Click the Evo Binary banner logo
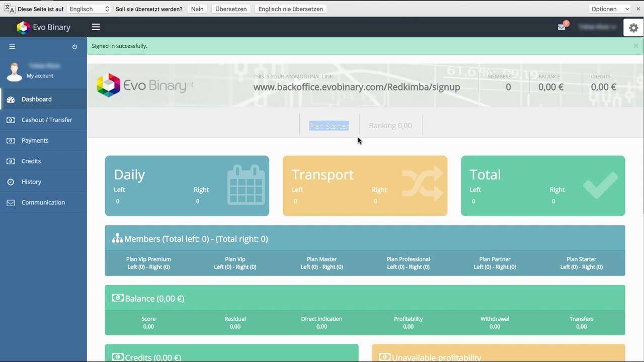 [145, 85]
